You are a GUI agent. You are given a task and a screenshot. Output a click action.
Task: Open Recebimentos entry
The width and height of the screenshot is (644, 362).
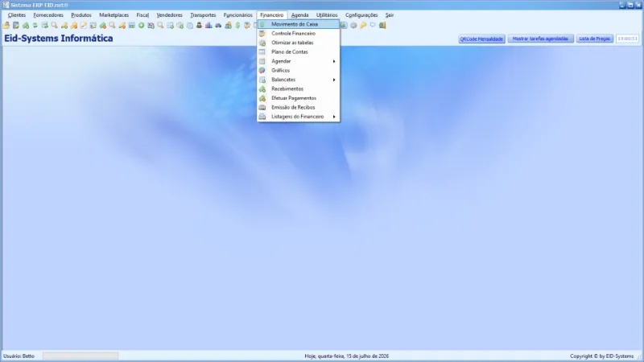tap(299, 88)
